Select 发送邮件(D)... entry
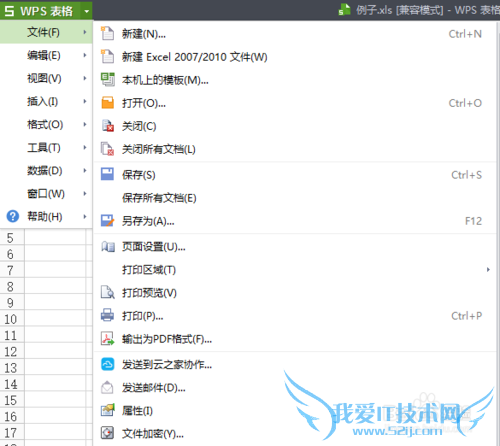This screenshot has height=446, width=500. point(295,388)
